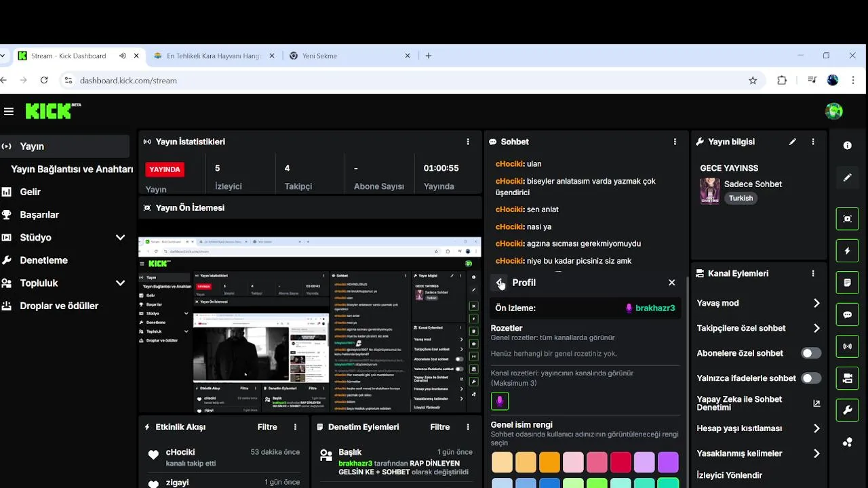Toggle the wrench stream info icon in sidebar
868x488 pixels.
[x=848, y=410]
